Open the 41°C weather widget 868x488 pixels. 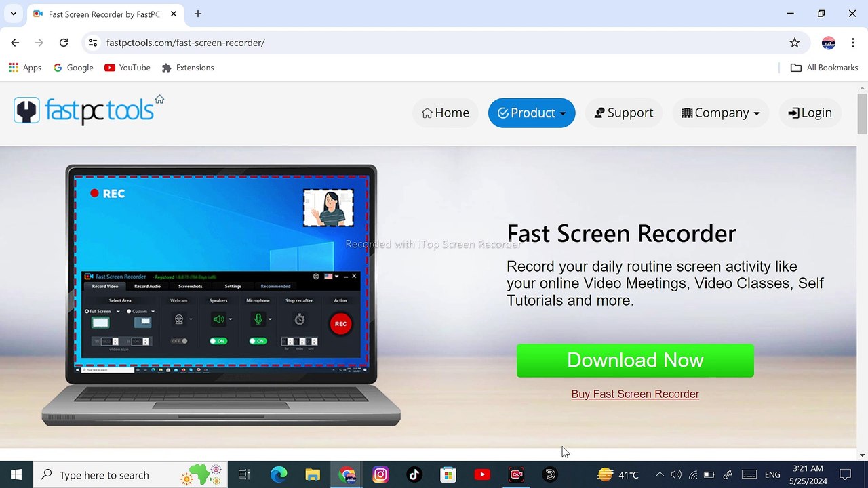click(618, 474)
